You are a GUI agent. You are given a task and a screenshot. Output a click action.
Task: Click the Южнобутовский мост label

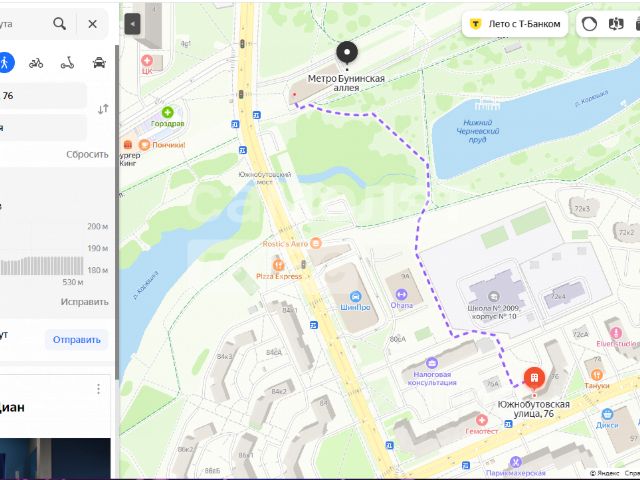coord(264,178)
